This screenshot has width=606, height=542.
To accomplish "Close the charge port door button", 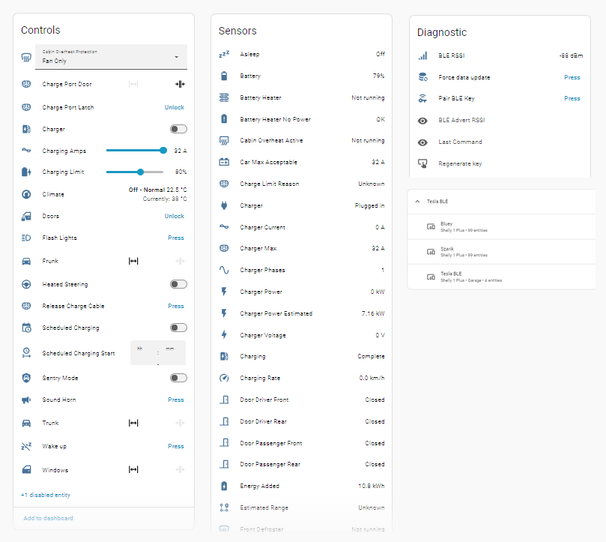I will pyautogui.click(x=180, y=84).
